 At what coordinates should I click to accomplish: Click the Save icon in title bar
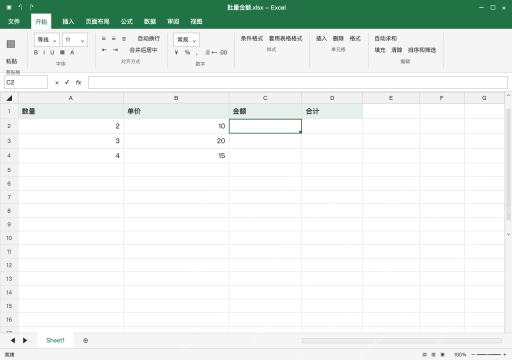click(x=9, y=7)
